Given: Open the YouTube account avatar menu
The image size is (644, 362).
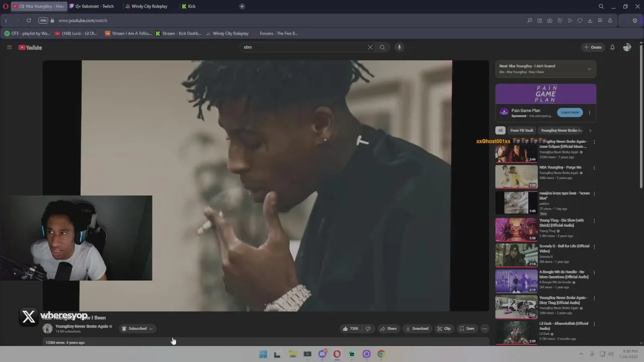Looking at the screenshot, I should (x=627, y=47).
